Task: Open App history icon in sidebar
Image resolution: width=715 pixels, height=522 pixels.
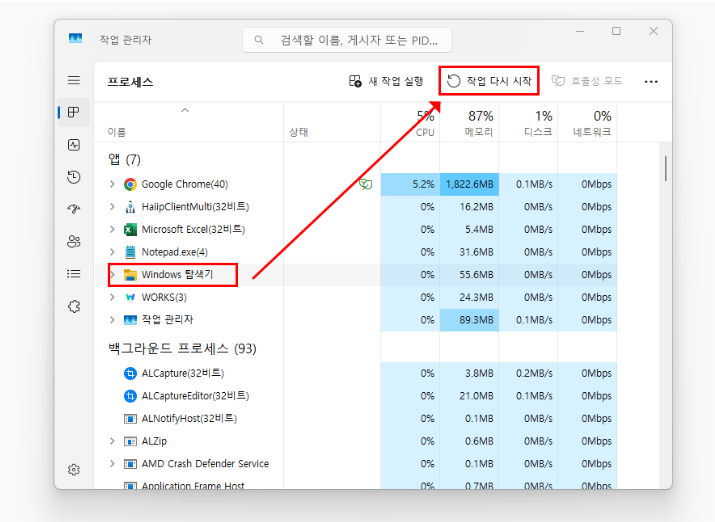Action: click(73, 177)
